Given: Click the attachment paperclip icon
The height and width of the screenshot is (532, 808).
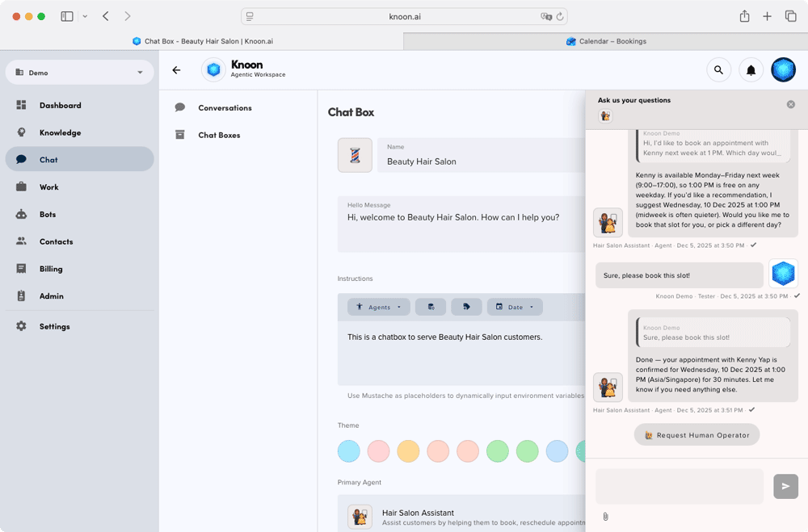Looking at the screenshot, I should [x=605, y=516].
